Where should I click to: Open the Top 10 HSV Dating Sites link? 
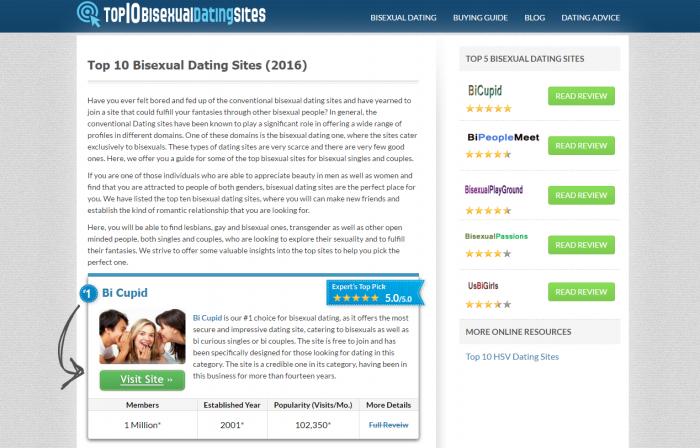(512, 357)
